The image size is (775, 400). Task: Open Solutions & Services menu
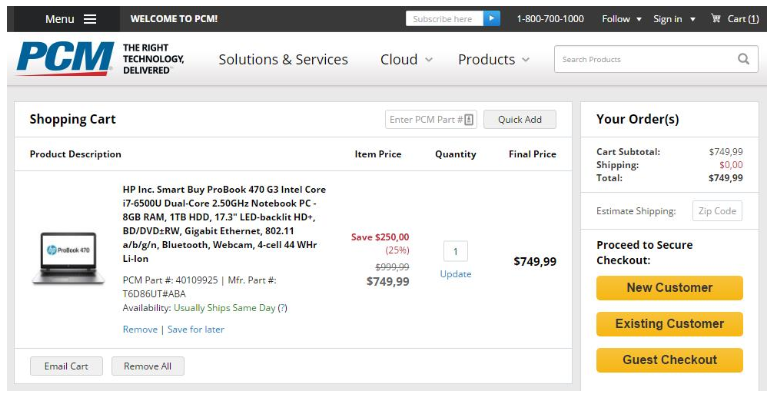(283, 59)
